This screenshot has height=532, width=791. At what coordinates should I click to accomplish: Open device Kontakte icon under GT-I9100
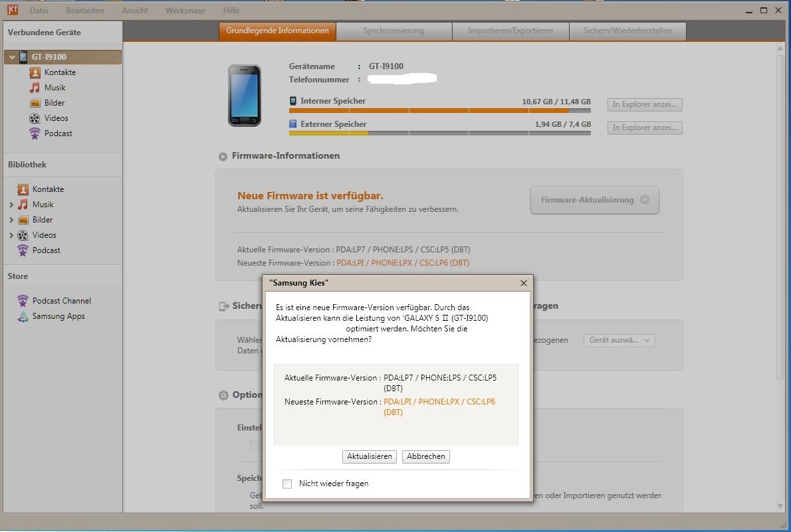35,72
